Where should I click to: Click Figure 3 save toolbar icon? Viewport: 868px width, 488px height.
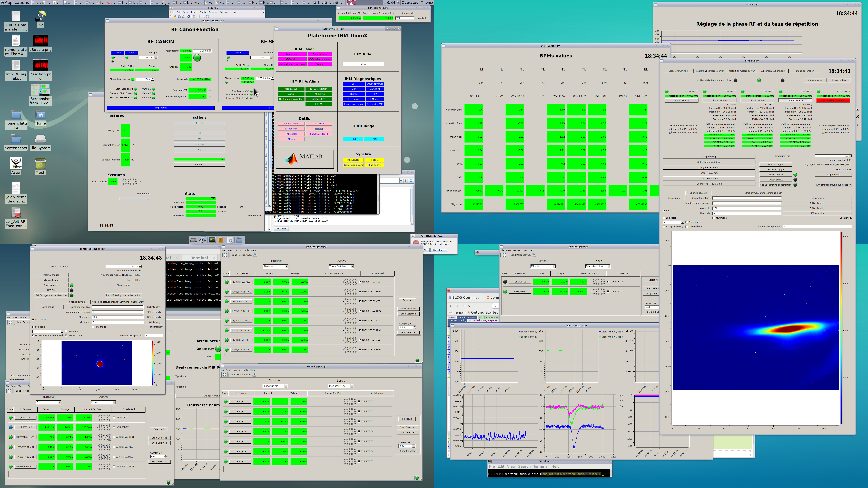[x=179, y=16]
